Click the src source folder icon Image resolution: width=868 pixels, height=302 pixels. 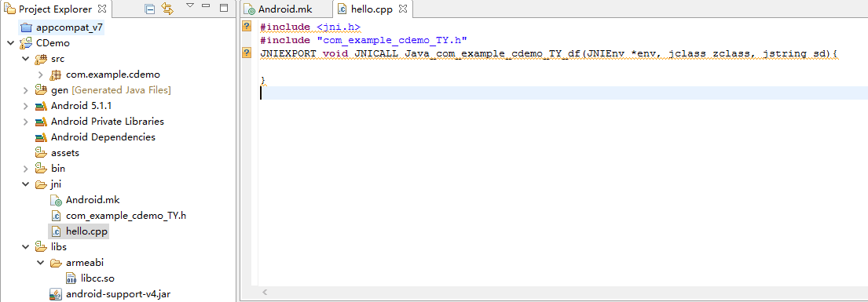[41, 59]
